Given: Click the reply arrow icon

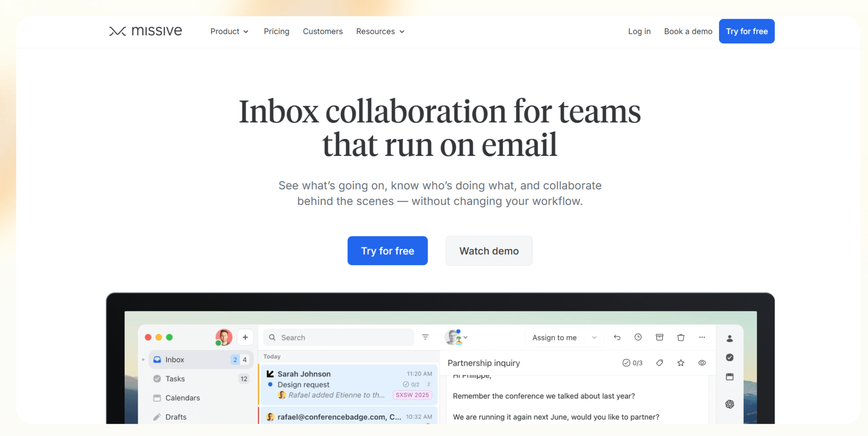Looking at the screenshot, I should tap(617, 337).
